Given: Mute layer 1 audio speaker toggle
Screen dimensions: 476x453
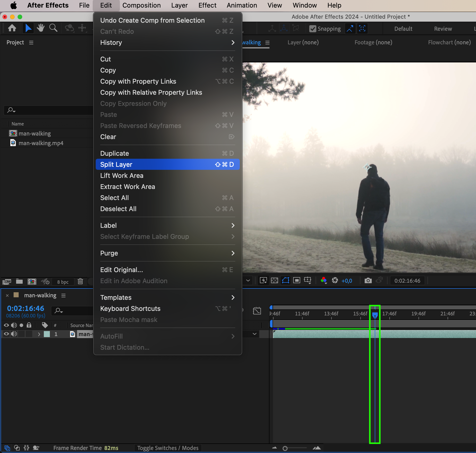Looking at the screenshot, I should (14, 334).
